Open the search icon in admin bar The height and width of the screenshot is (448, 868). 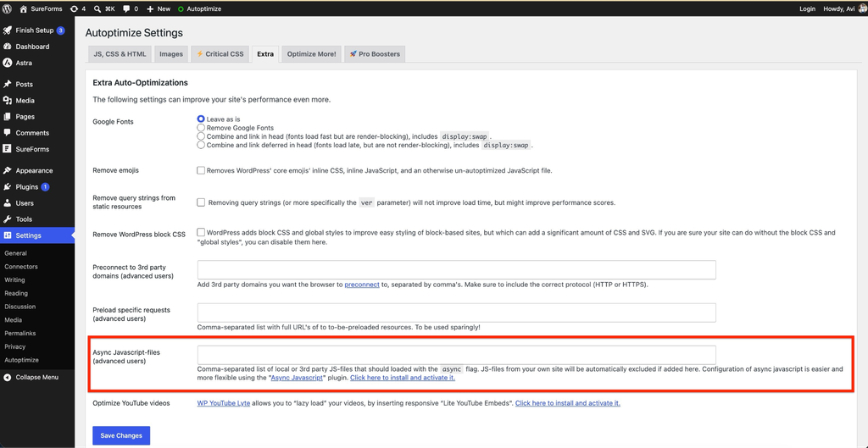point(97,8)
